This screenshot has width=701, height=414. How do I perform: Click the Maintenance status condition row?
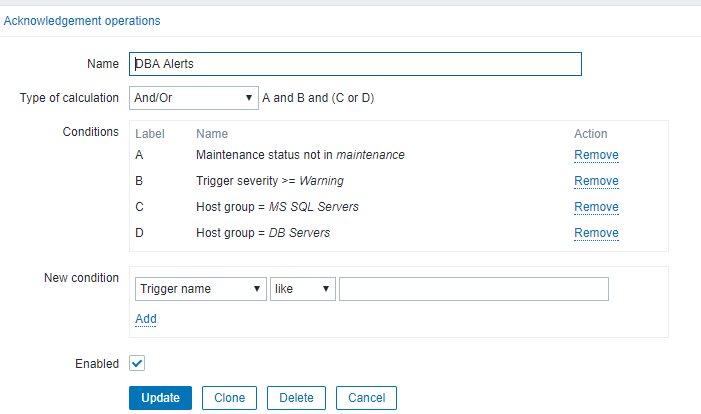point(300,155)
